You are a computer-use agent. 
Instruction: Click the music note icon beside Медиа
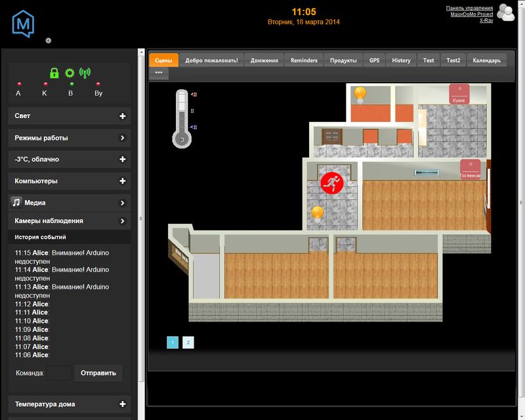17,203
